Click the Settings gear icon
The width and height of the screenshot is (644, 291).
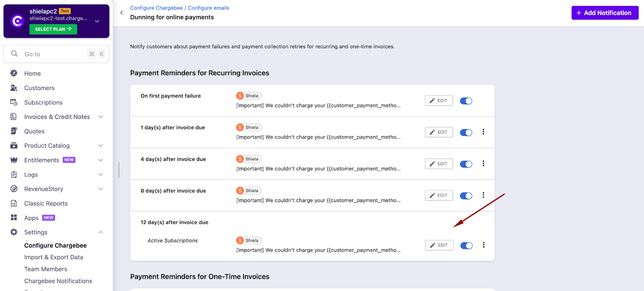(14, 232)
